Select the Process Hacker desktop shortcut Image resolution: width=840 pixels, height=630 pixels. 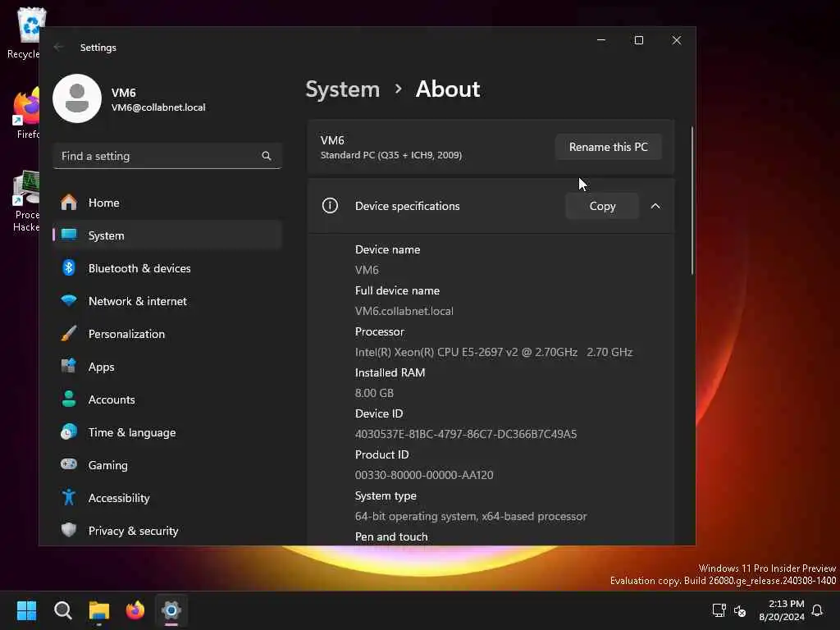click(26, 202)
